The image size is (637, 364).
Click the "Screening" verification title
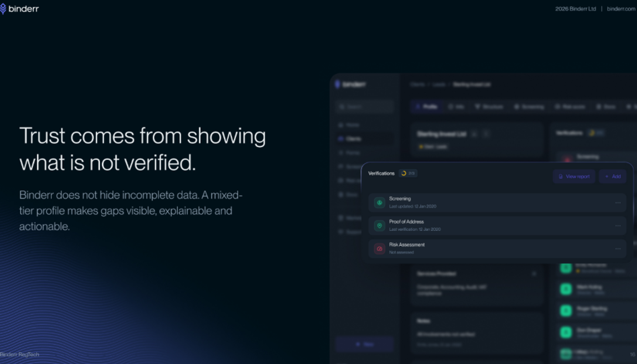coord(400,199)
